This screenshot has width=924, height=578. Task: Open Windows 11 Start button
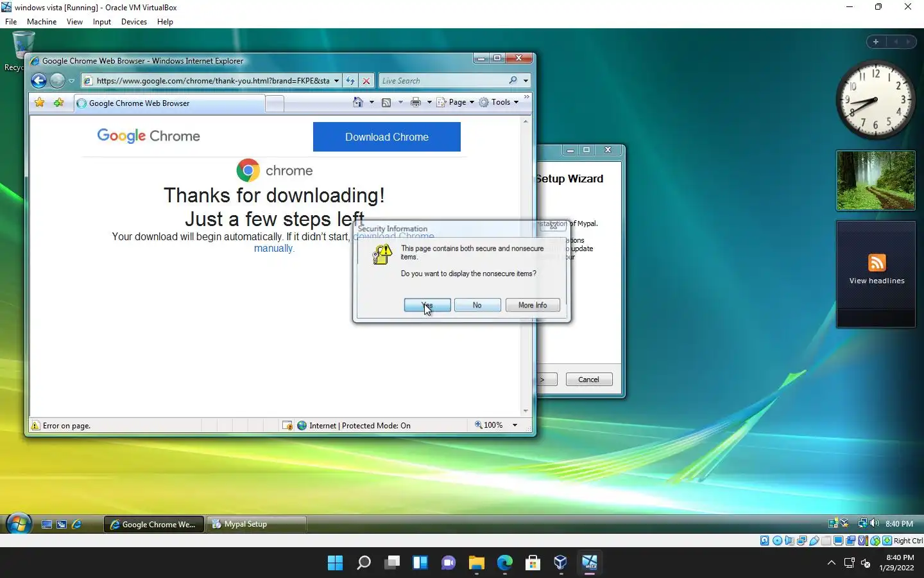click(335, 563)
